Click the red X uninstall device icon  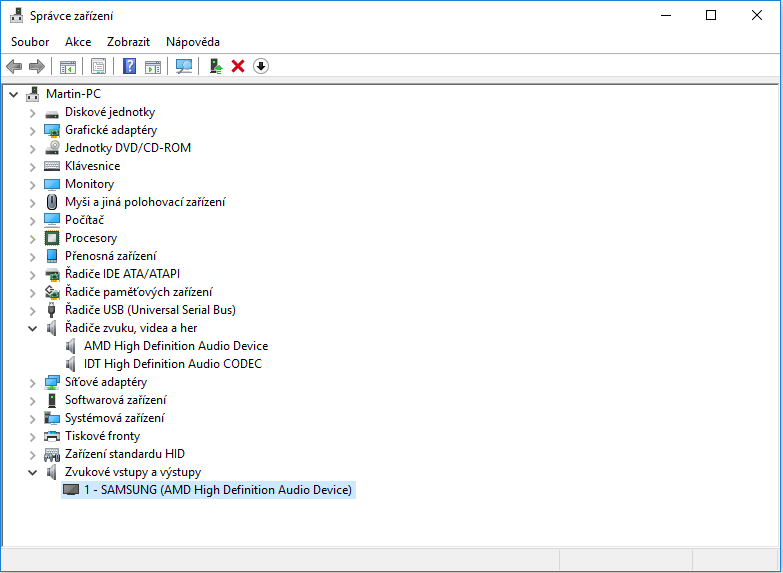click(238, 66)
